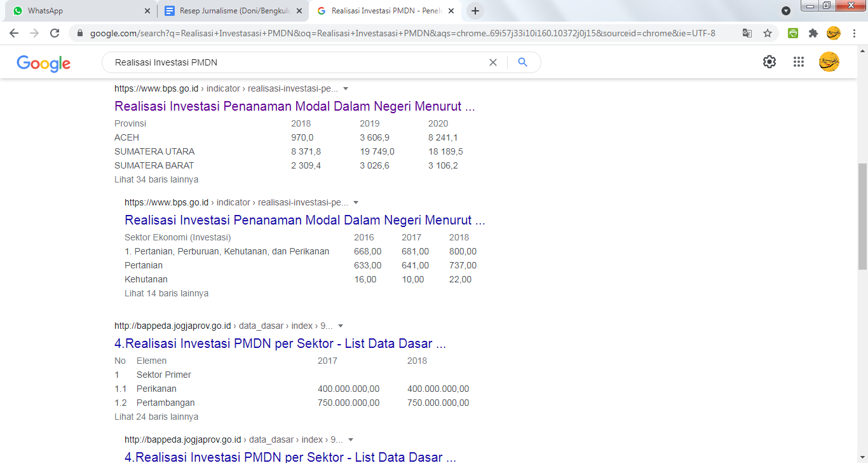This screenshot has width=868, height=463.
Task: Click the blue magnifier search icon
Action: 522,62
